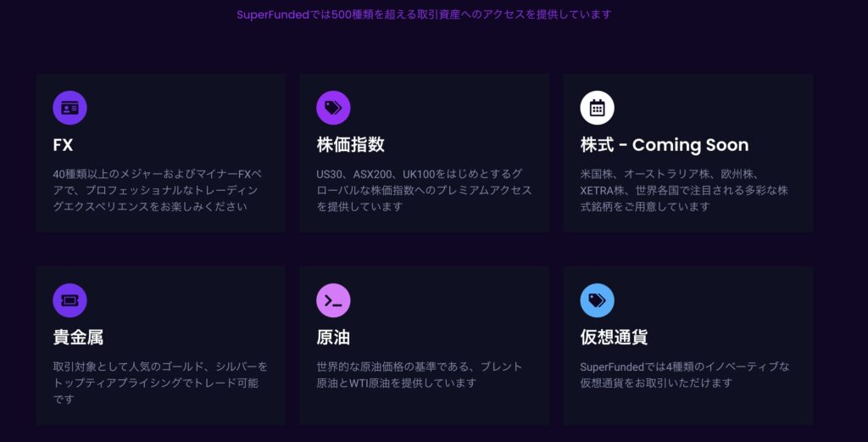Click the 仮想通貨 heading

[614, 338]
